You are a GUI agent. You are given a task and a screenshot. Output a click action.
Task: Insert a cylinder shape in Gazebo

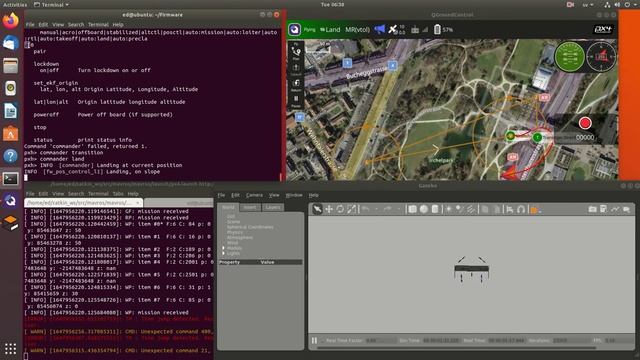coord(435,209)
